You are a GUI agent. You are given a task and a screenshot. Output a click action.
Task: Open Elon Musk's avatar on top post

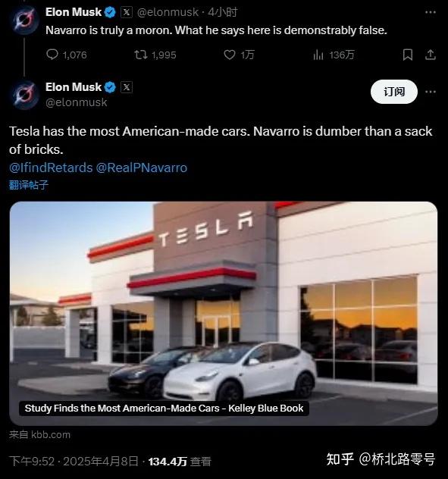(24, 20)
